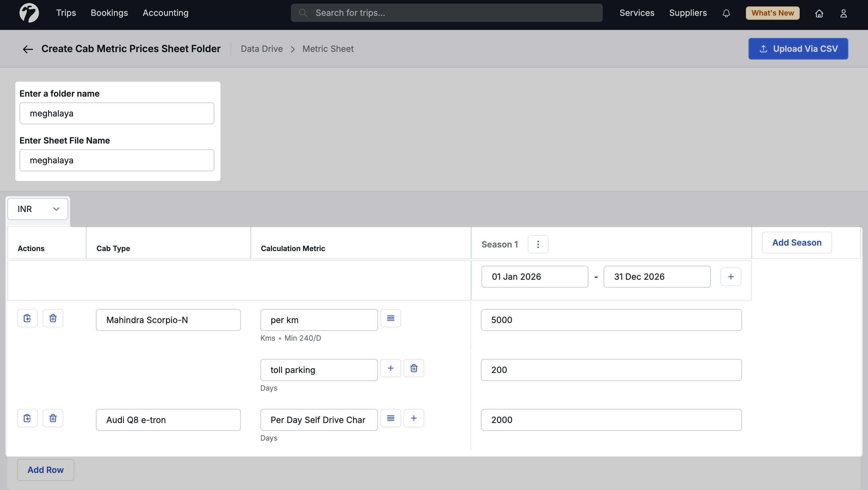868x490 pixels.
Task: Open Season 1 three-dot menu
Action: click(538, 244)
